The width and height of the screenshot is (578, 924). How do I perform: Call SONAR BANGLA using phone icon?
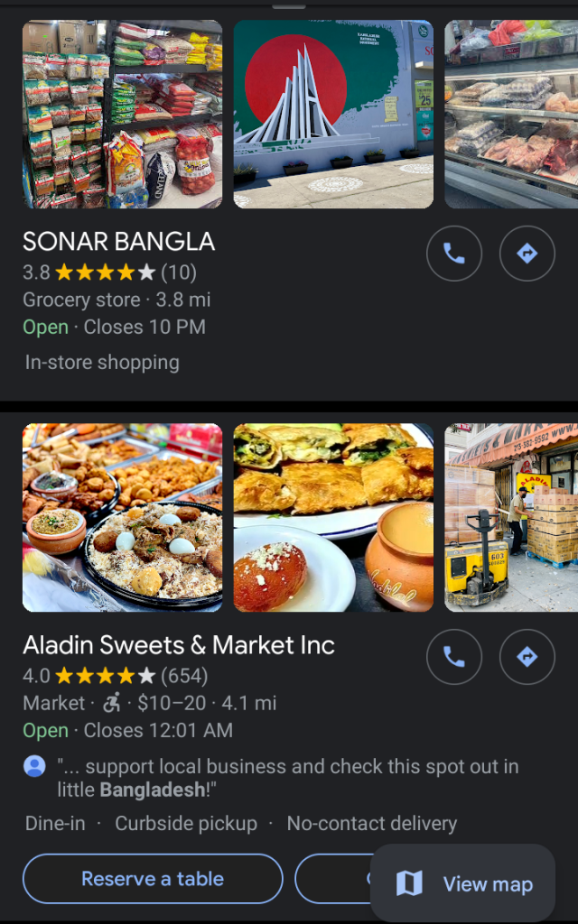click(x=454, y=254)
